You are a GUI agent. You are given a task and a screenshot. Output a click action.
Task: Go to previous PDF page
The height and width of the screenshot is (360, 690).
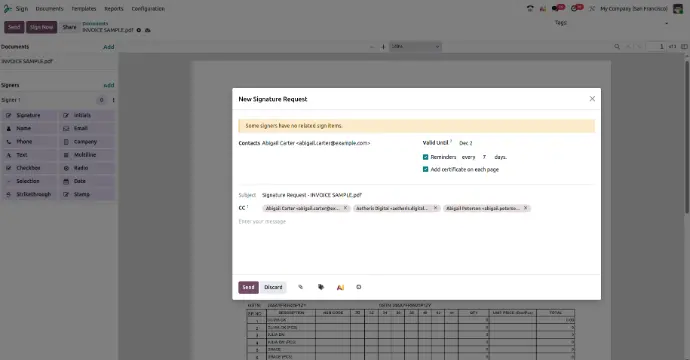click(628, 46)
